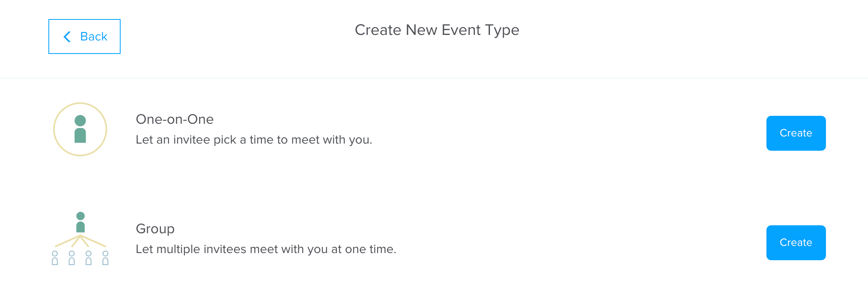Screen dimensions: 868x307
Task: Click the "Back" text label
Action: [x=94, y=36]
